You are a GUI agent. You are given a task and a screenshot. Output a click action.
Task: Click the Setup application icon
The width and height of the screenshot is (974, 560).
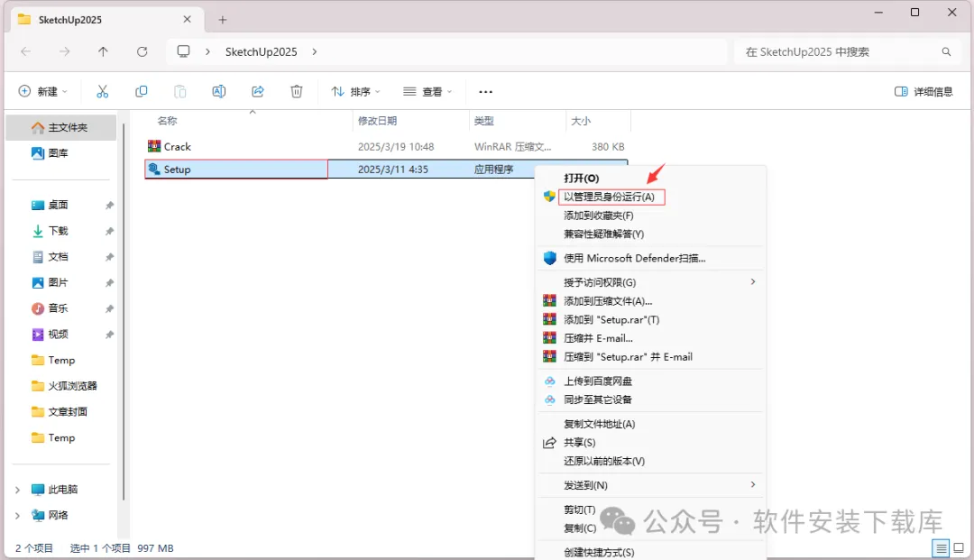point(154,169)
